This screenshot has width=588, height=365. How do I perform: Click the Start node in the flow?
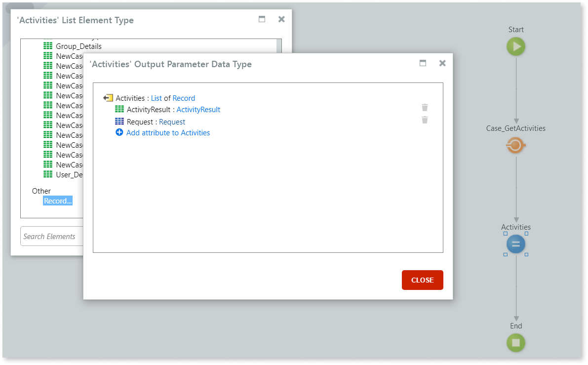pos(515,46)
